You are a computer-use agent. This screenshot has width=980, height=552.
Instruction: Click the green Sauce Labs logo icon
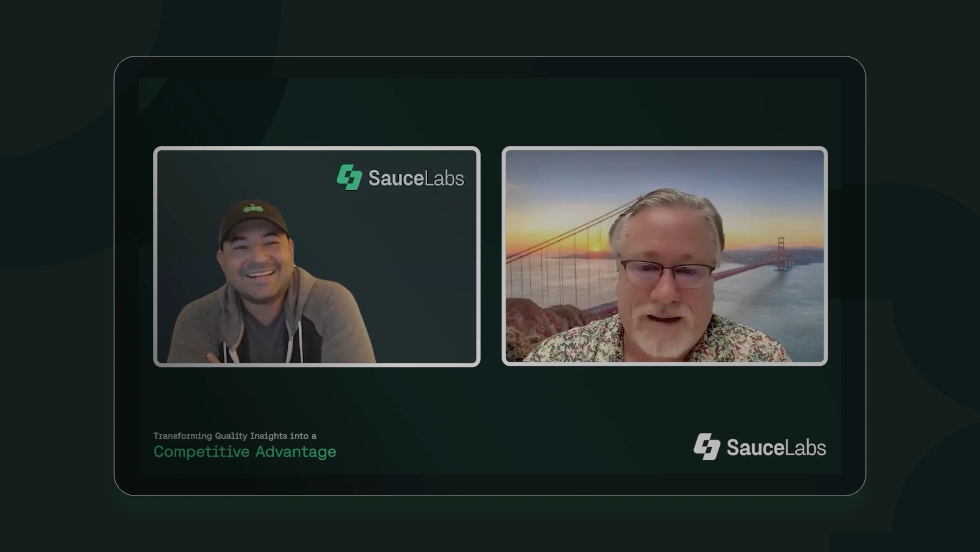coord(349,177)
